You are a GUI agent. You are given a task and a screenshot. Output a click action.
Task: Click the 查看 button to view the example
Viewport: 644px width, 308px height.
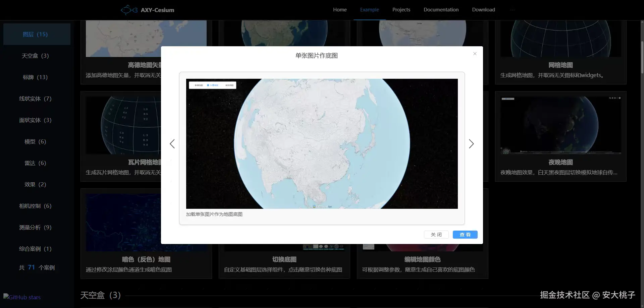pos(465,234)
